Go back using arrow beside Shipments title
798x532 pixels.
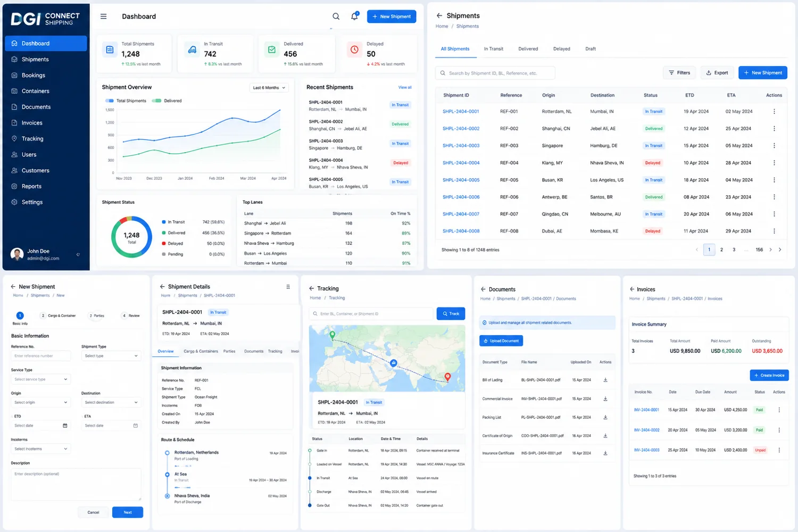click(x=439, y=15)
